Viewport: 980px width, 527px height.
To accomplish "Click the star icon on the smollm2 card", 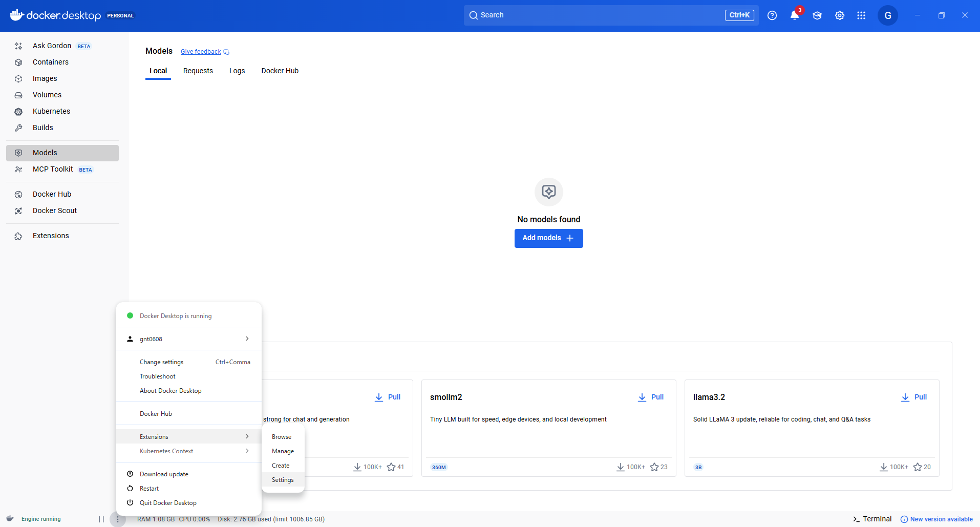I will 654,467.
